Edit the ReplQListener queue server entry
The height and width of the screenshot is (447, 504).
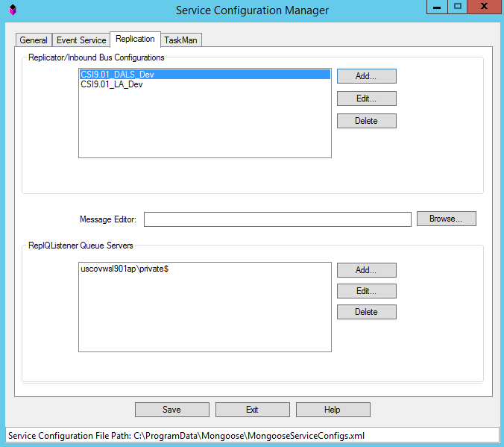click(x=366, y=291)
